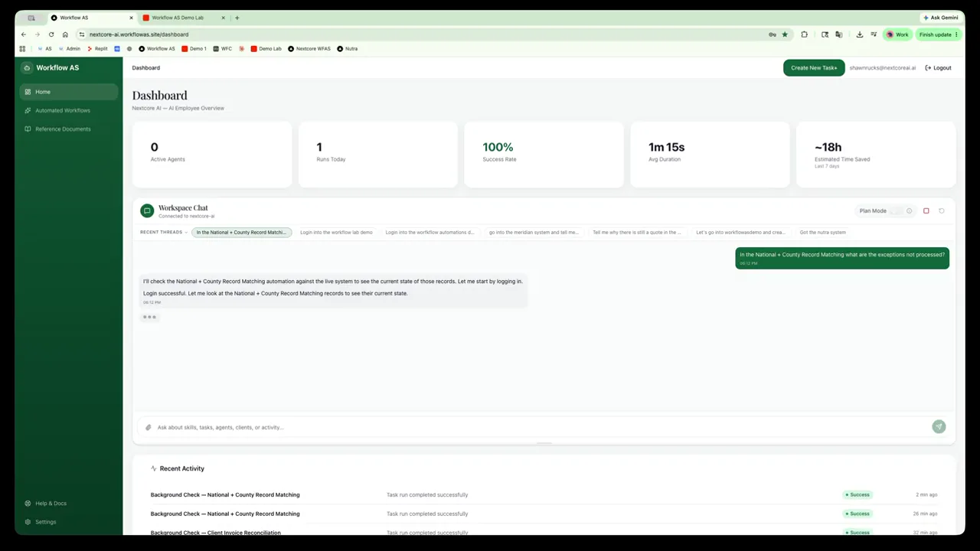Open a new browser tab with plus button
Image resolution: width=980 pixels, height=551 pixels.
click(x=237, y=18)
